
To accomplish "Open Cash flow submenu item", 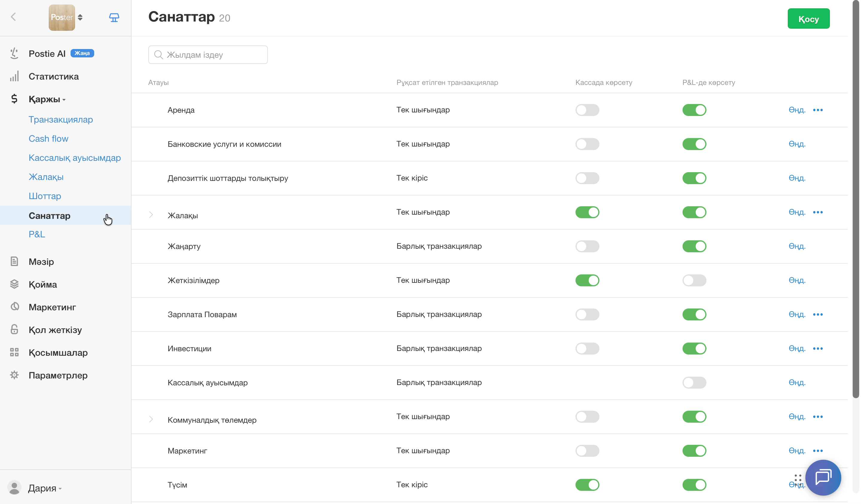I will [48, 139].
